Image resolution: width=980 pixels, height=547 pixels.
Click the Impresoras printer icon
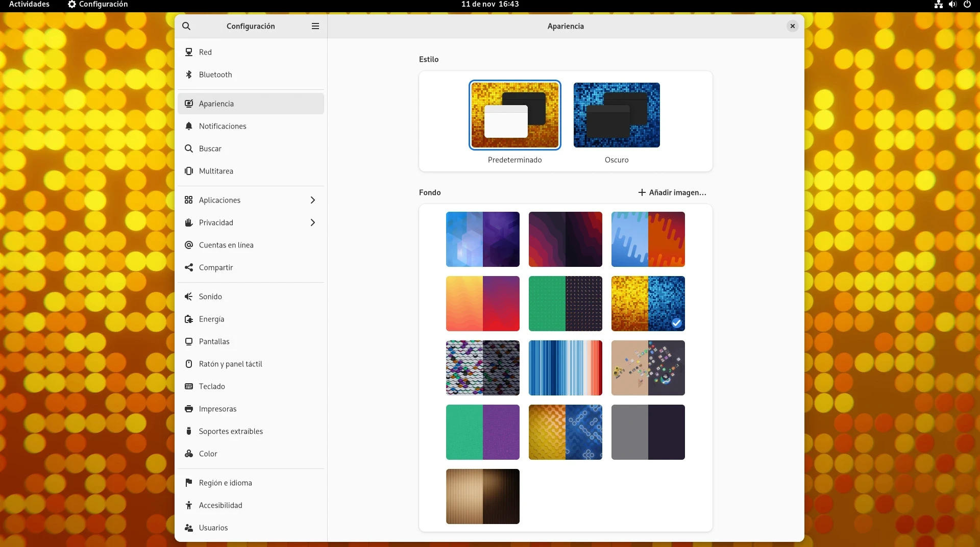point(189,409)
